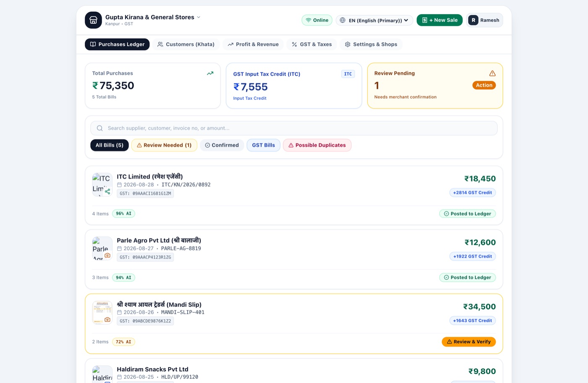Start a new sale with + New Sale

440,20
